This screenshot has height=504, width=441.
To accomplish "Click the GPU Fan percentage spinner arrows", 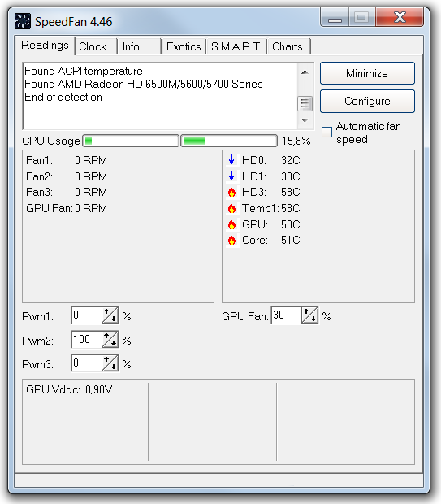I will click(310, 315).
